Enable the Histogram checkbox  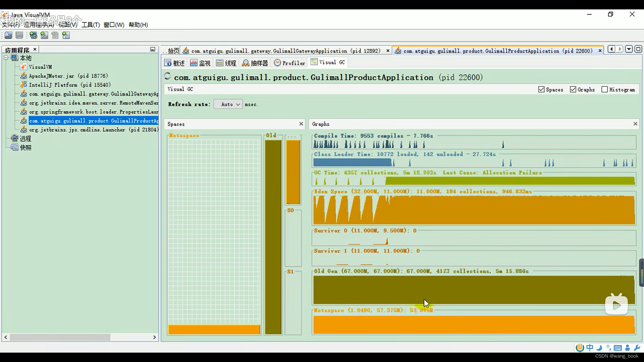(x=604, y=89)
